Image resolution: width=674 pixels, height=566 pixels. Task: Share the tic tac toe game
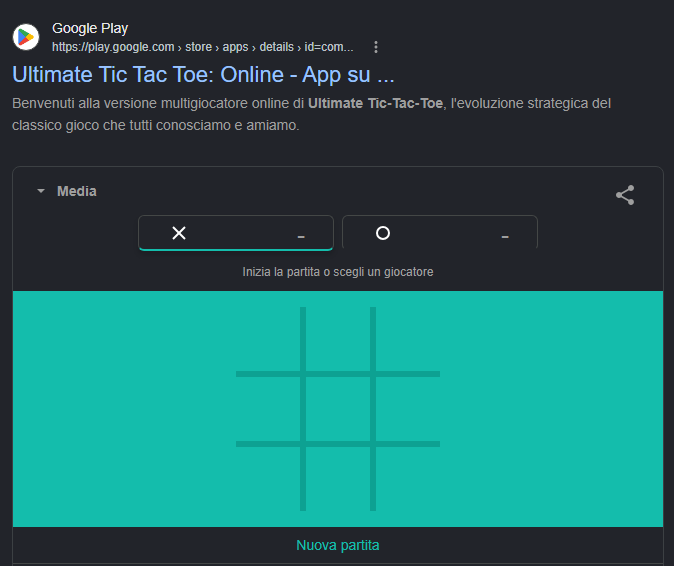[625, 195]
